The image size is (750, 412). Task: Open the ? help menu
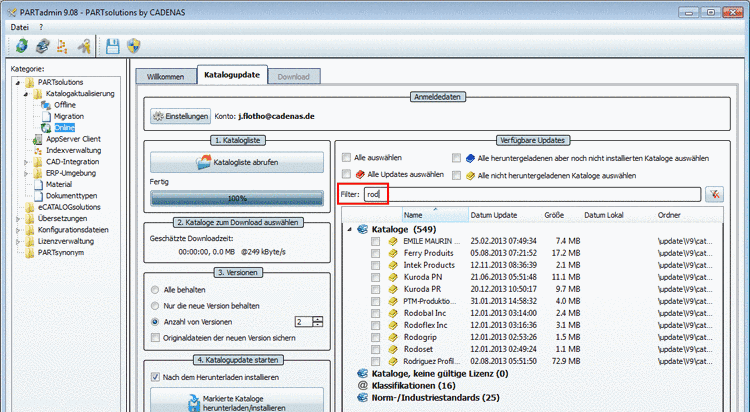pos(41,27)
